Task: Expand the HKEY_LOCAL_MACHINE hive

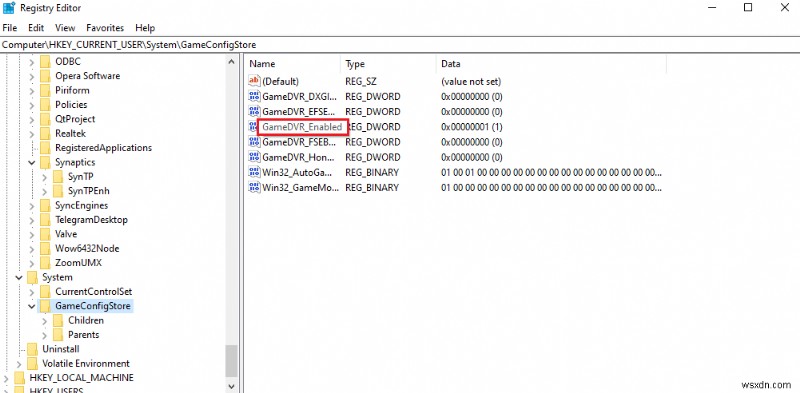Action: coord(6,378)
